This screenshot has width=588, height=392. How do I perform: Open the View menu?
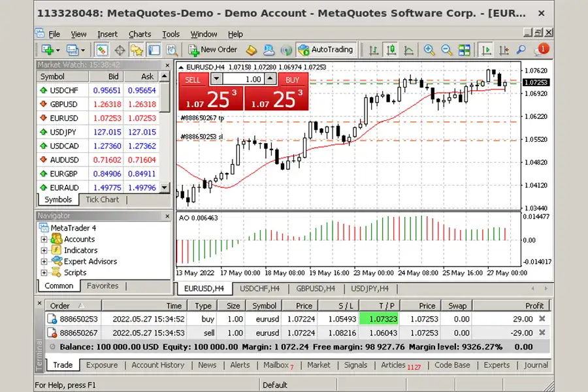click(79, 34)
